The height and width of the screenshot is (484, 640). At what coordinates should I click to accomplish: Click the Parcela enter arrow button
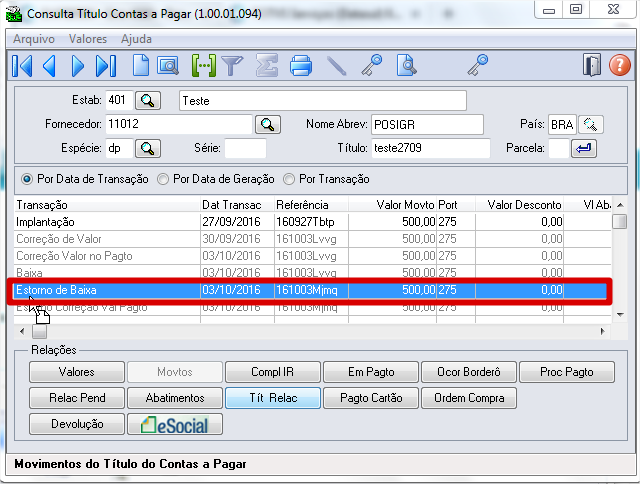tap(584, 148)
